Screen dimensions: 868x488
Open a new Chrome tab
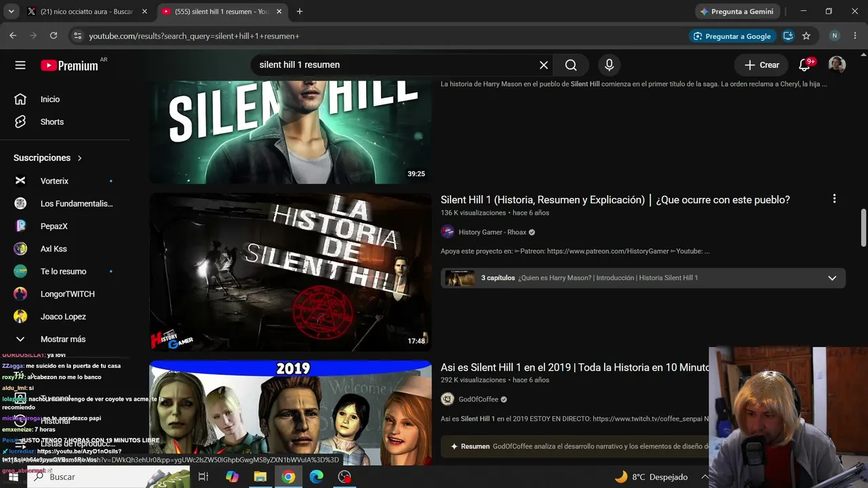300,12
